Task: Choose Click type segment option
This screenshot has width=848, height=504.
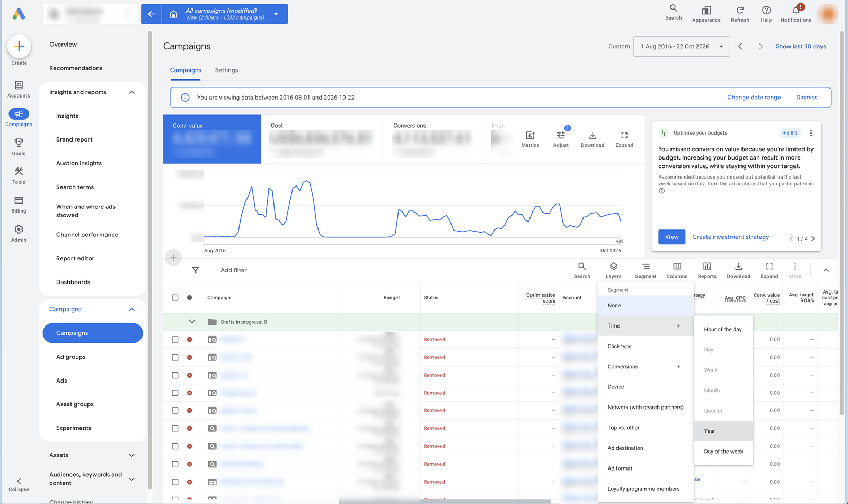Action: coord(646,346)
